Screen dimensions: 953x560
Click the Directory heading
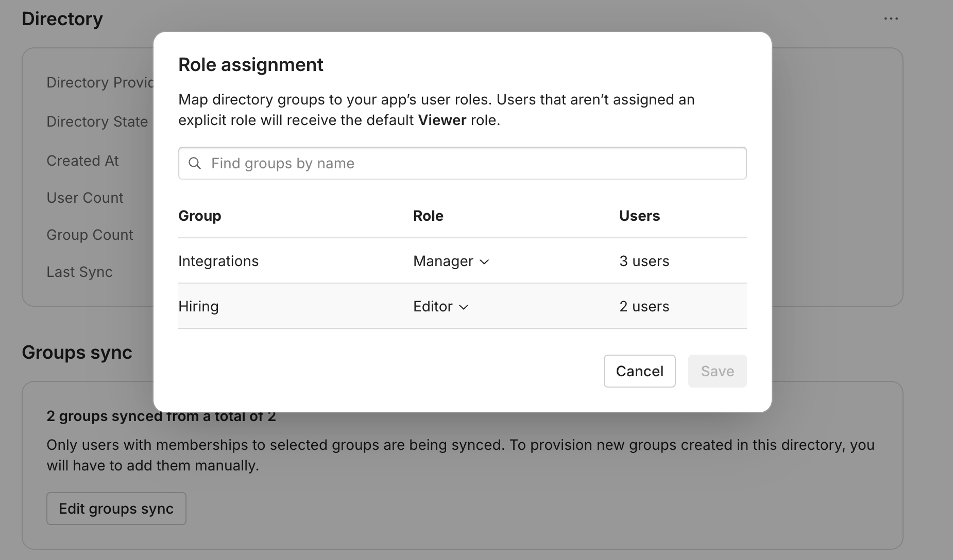click(x=62, y=18)
